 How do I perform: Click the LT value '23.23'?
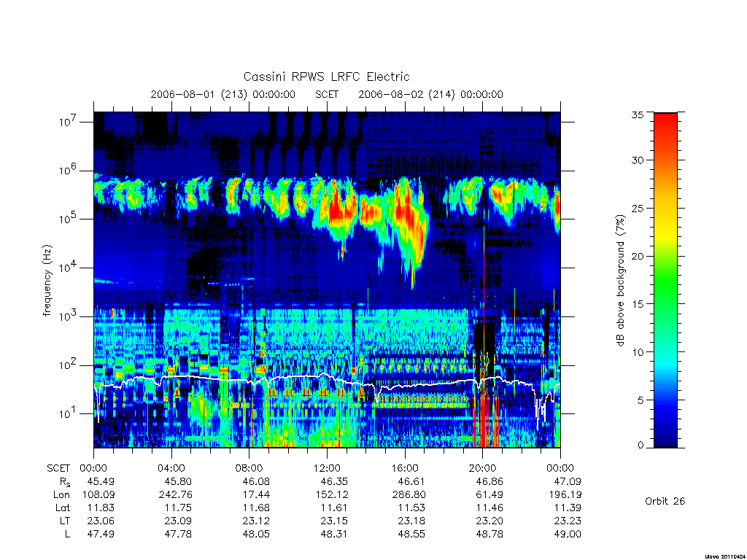coord(568,521)
